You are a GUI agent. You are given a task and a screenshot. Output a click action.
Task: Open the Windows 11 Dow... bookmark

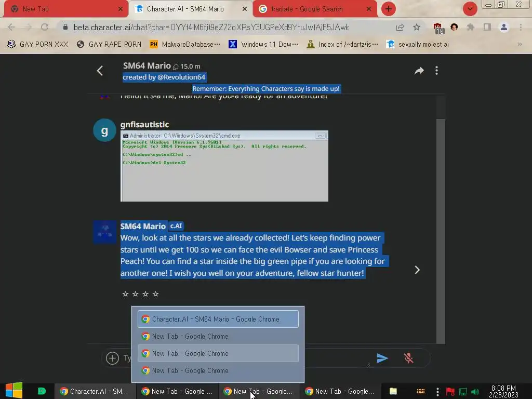pyautogui.click(x=263, y=45)
